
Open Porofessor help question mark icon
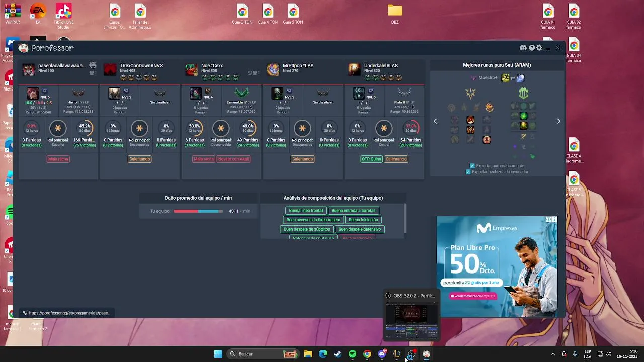pos(532,48)
